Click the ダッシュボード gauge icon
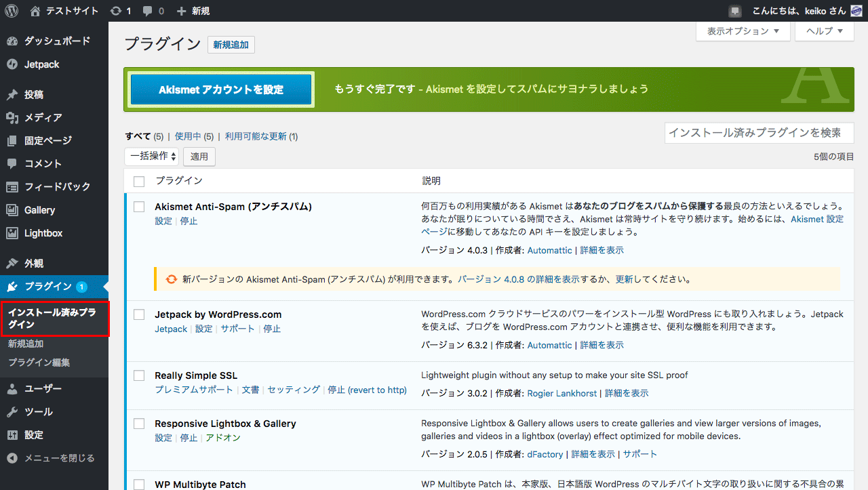Screen dimensions: 868x490 (12, 41)
